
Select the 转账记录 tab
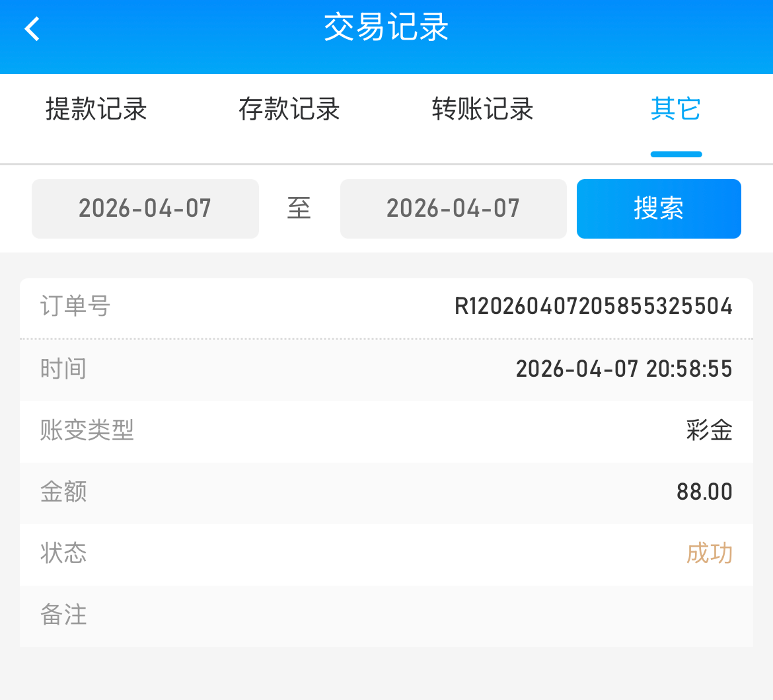(x=482, y=109)
